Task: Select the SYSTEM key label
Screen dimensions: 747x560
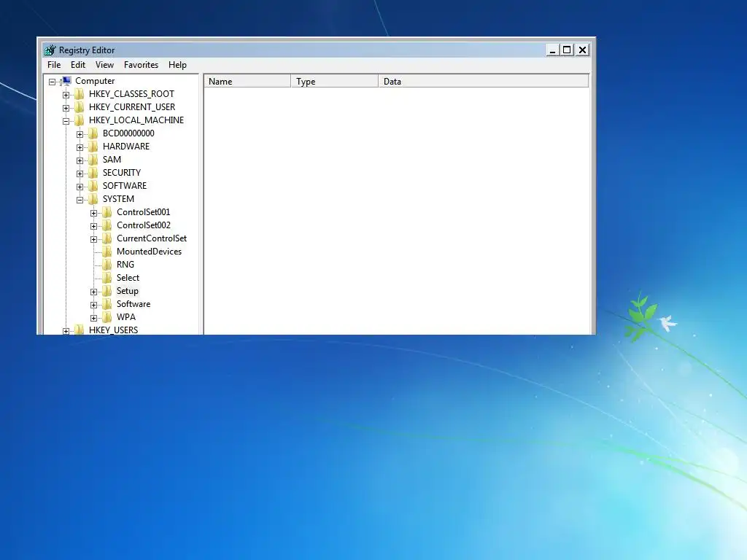Action: [x=119, y=199]
